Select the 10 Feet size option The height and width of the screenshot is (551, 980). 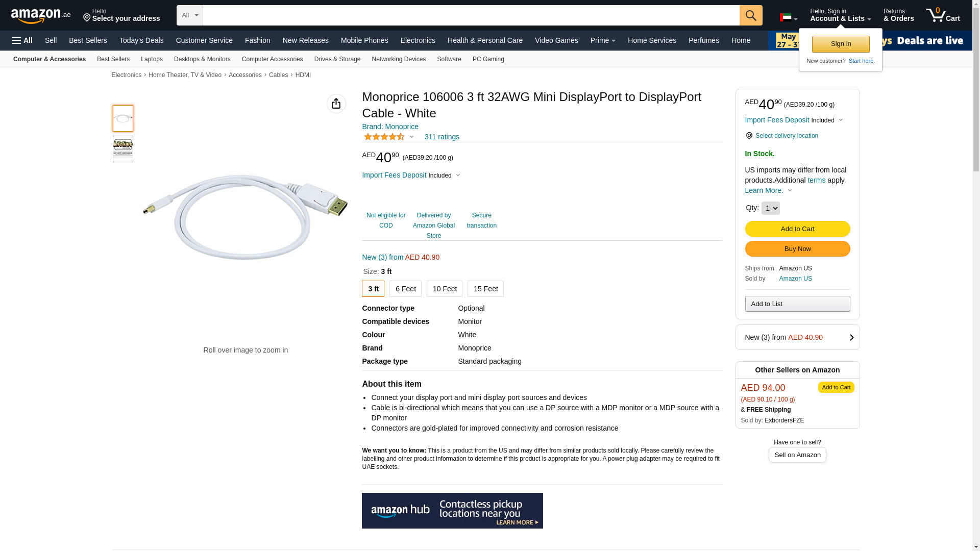(444, 289)
